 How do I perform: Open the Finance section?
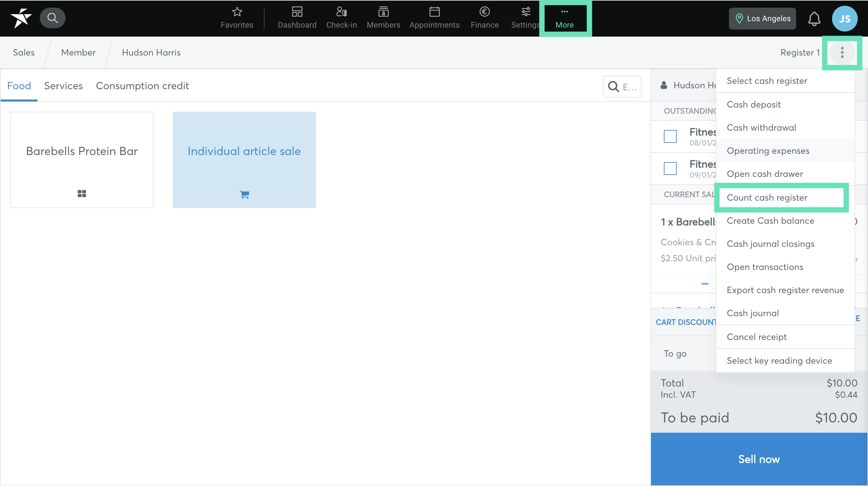(484, 18)
